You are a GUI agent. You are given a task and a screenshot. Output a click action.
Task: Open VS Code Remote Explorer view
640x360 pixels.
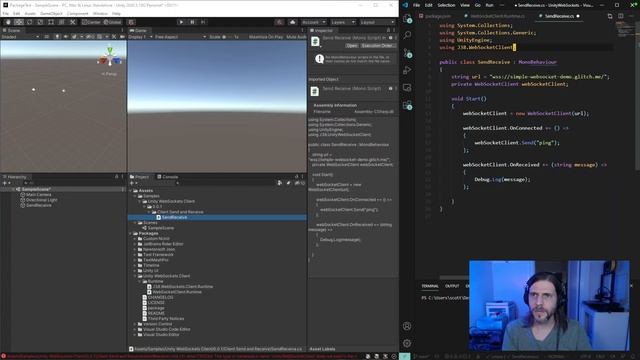coord(407,87)
